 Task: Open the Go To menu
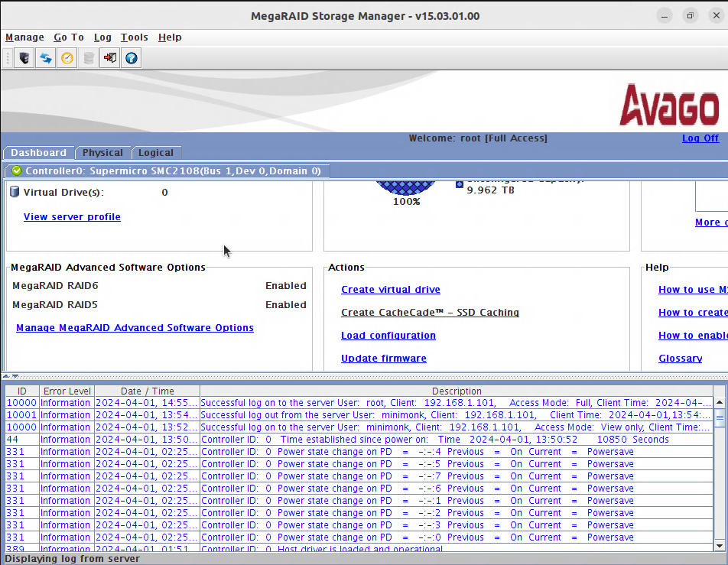(69, 37)
